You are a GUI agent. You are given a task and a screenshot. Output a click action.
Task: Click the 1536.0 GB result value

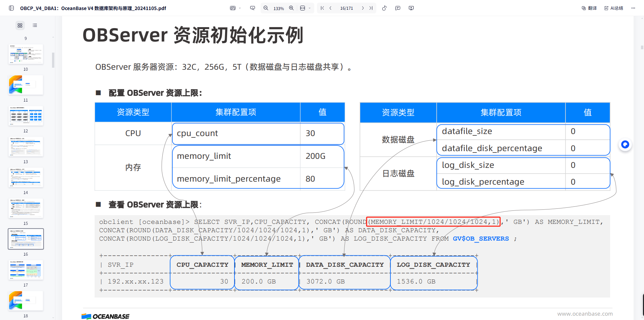click(416, 281)
